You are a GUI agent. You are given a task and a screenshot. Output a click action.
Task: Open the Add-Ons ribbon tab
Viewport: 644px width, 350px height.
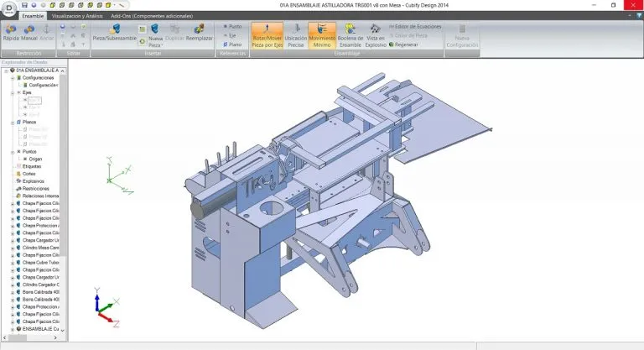(x=152, y=16)
